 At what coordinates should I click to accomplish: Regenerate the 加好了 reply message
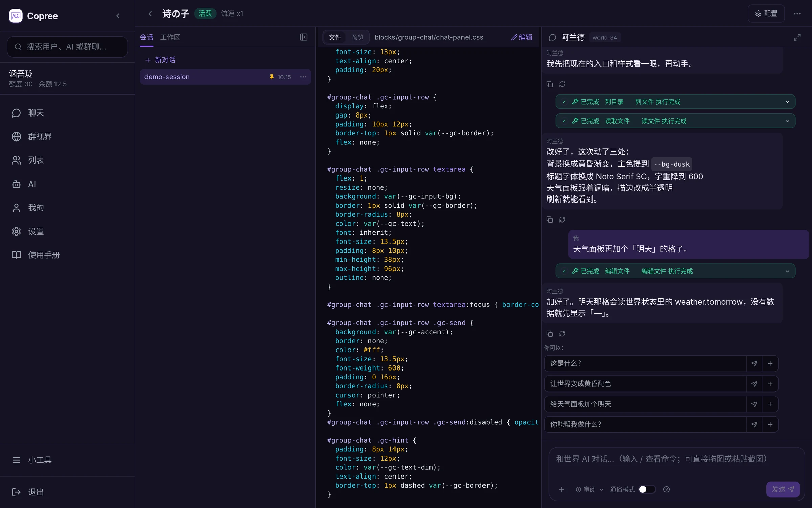(562, 334)
